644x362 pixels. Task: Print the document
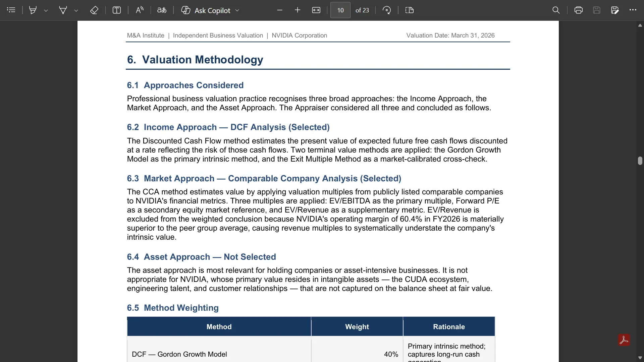pyautogui.click(x=579, y=10)
